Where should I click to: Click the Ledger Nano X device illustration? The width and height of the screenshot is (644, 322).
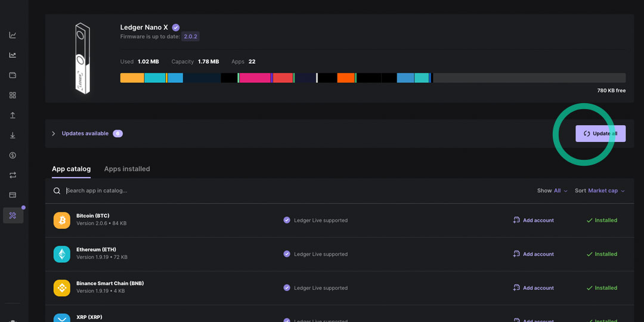[82, 58]
